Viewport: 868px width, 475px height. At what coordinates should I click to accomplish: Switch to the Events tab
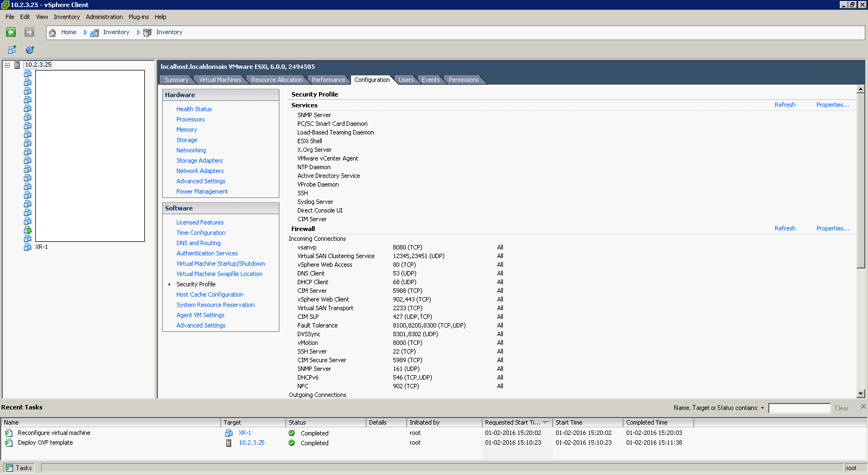click(431, 80)
